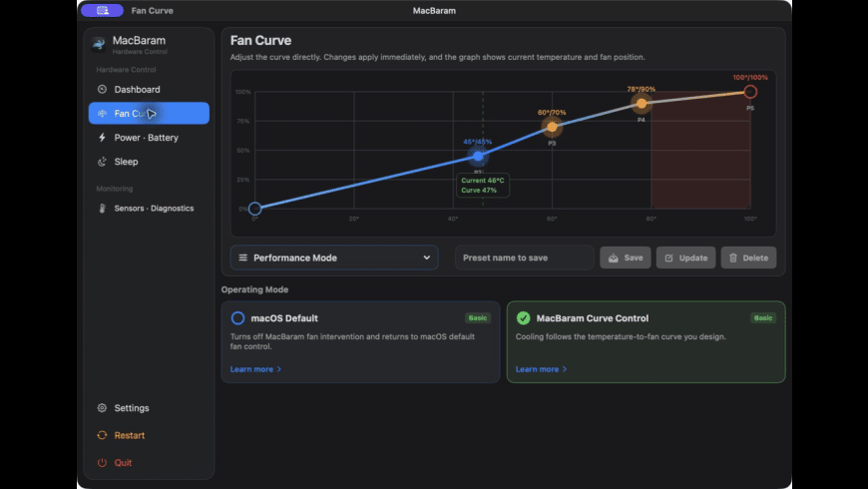Click the Save button's disk icon

point(614,258)
